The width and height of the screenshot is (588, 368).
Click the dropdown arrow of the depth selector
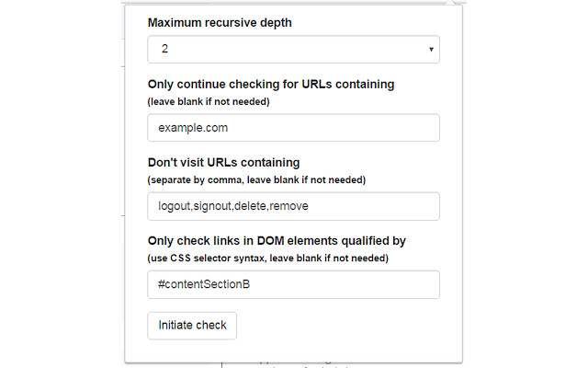[x=431, y=50]
